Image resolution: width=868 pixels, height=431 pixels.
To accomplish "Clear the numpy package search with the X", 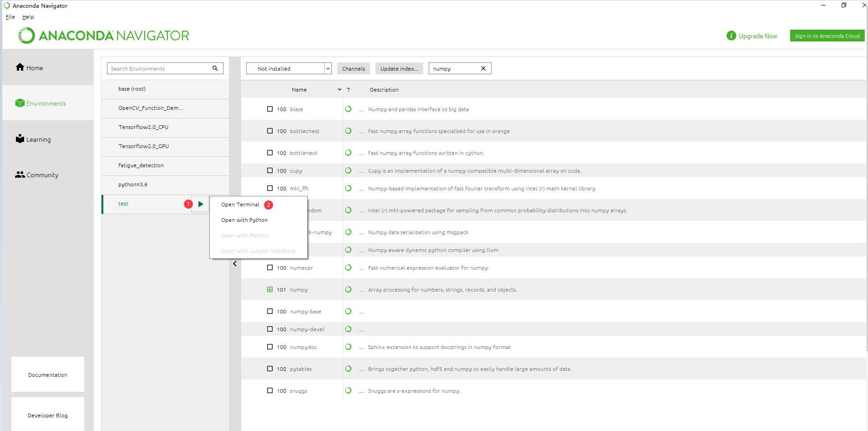I will coord(483,68).
